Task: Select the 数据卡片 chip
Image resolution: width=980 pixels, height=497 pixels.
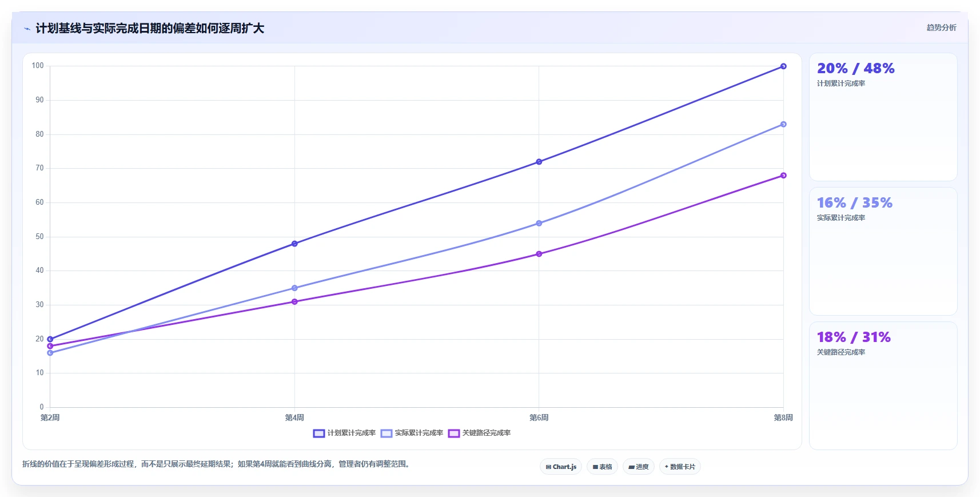Action: [680, 467]
